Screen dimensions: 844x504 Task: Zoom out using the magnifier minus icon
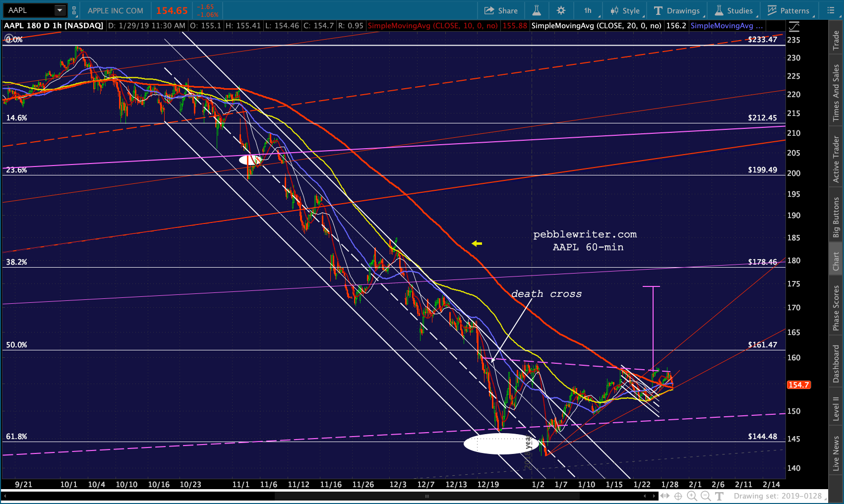click(x=706, y=496)
